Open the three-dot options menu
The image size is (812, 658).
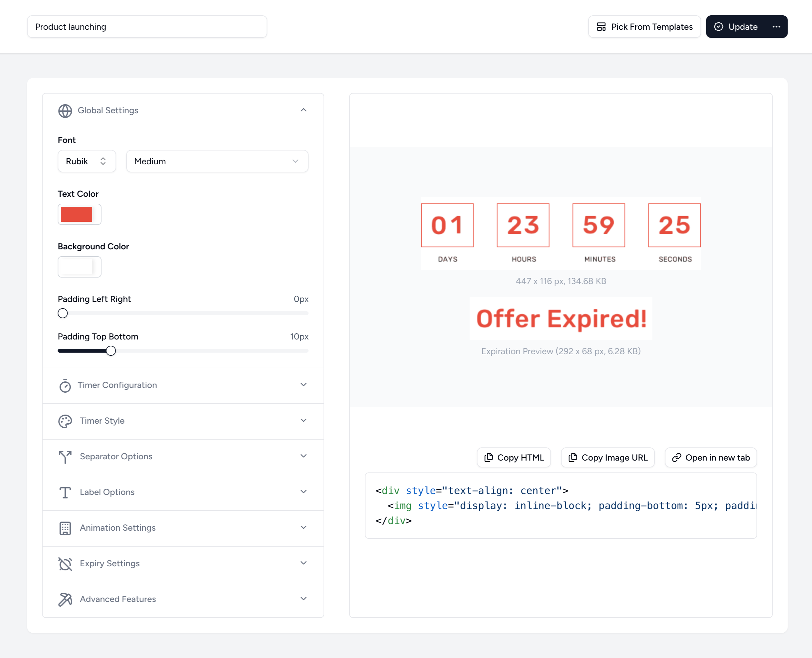(776, 27)
